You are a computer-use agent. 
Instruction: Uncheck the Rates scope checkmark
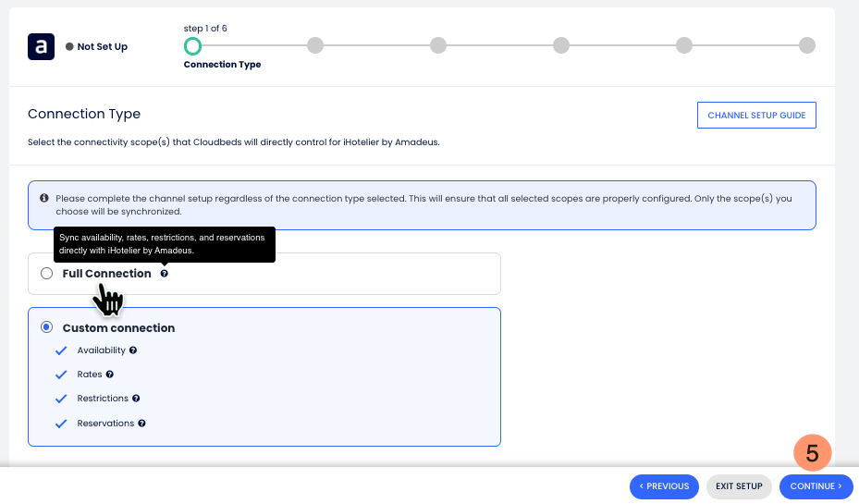61,375
